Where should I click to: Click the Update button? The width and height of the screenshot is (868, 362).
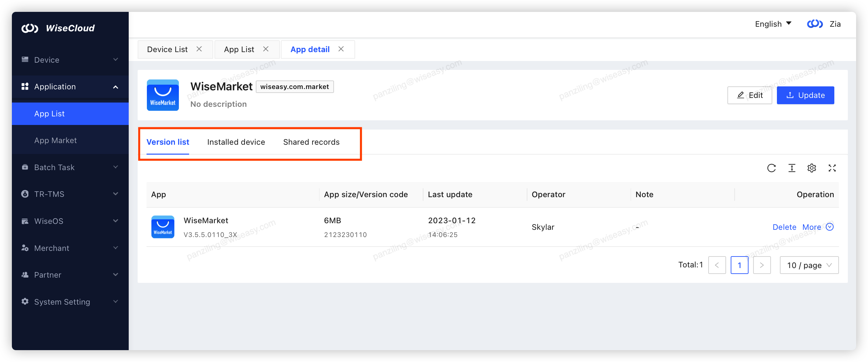805,95
